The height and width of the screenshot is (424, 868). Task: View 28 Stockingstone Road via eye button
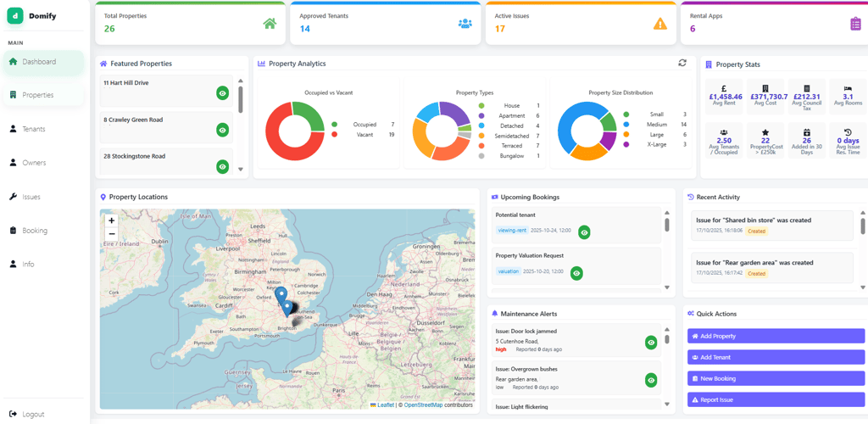[223, 166]
